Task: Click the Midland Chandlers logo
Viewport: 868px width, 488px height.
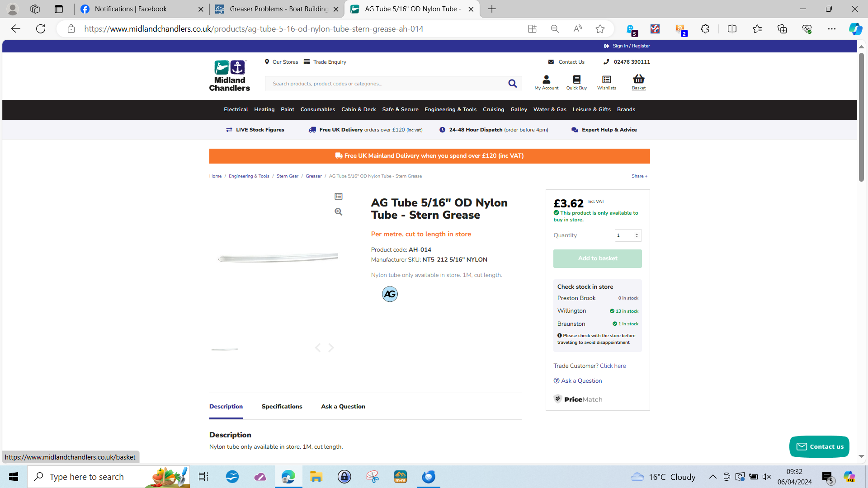Action: [230, 76]
